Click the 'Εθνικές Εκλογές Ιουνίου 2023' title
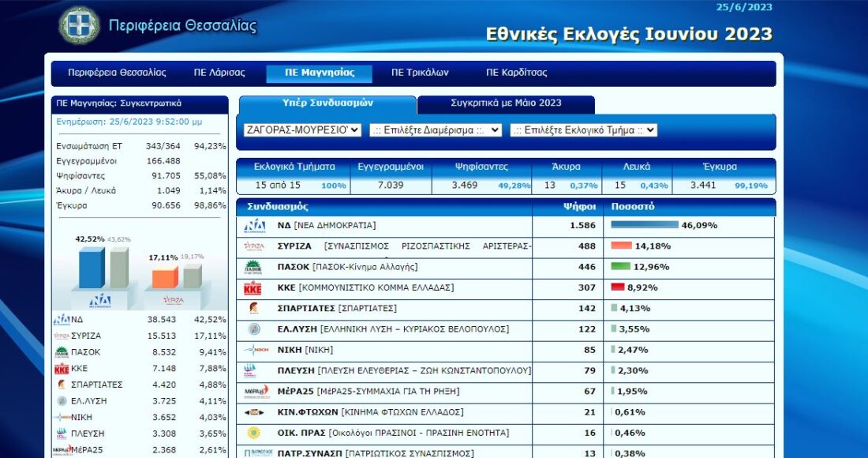The image size is (868, 458). pyautogui.click(x=629, y=34)
